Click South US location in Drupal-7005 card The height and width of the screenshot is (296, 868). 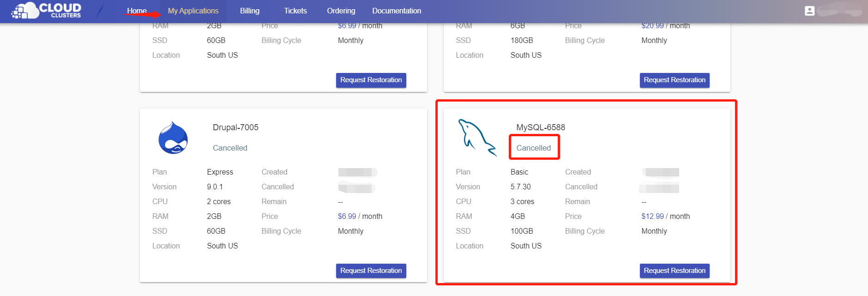click(222, 246)
